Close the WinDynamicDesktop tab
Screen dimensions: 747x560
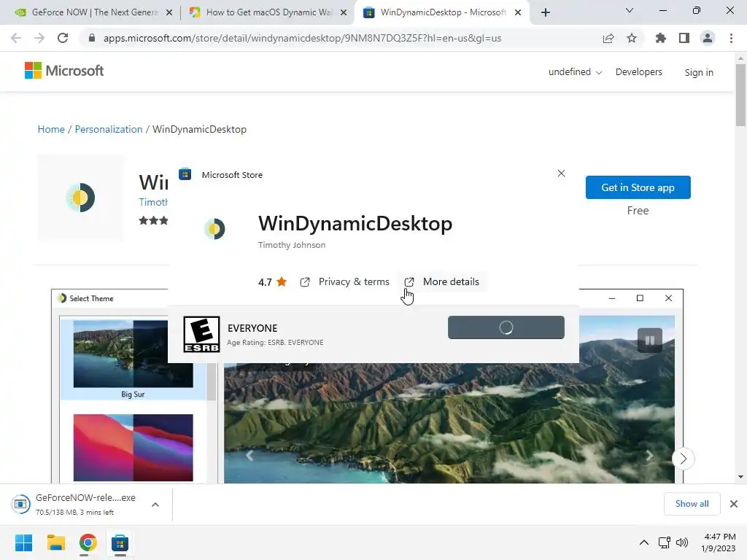coord(518,13)
